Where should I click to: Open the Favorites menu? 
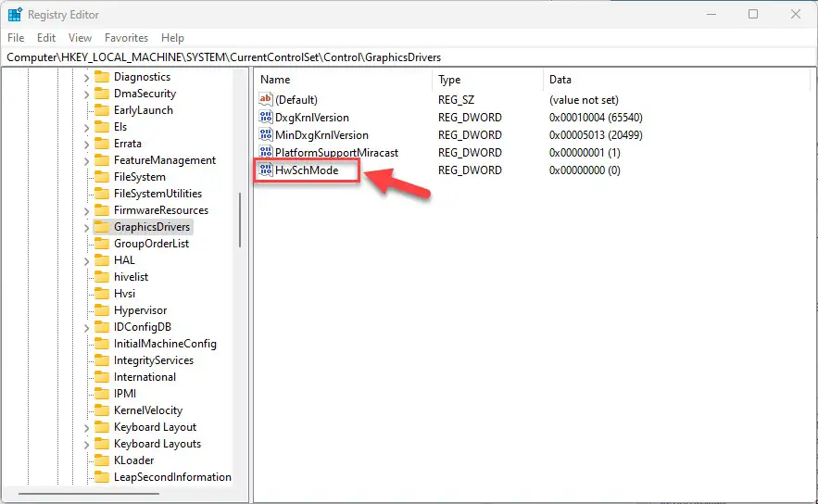point(126,38)
